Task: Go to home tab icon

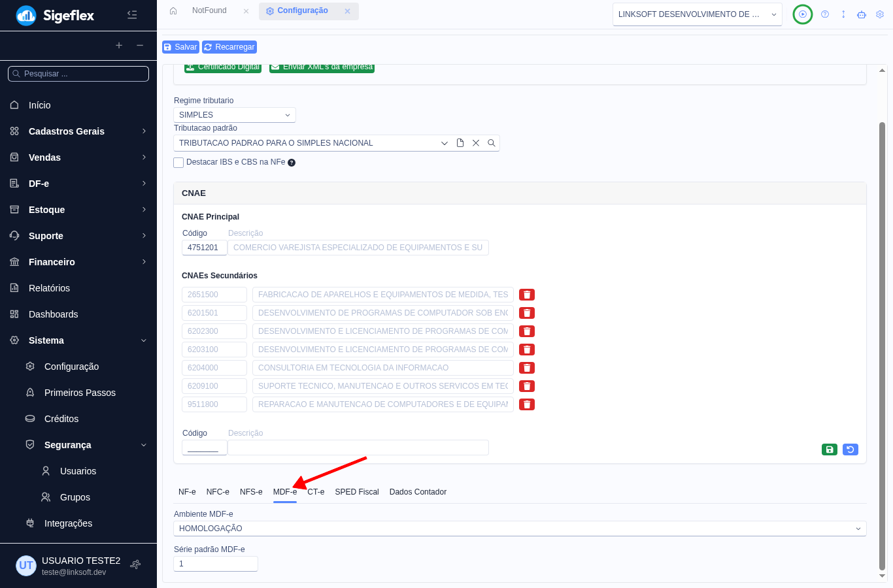Action: coord(173,10)
